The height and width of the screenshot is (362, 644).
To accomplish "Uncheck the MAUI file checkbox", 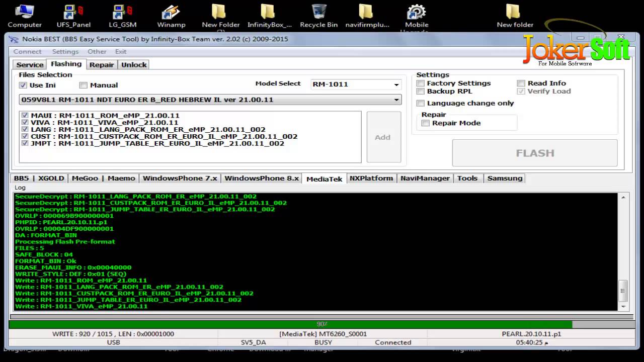I will (x=25, y=116).
